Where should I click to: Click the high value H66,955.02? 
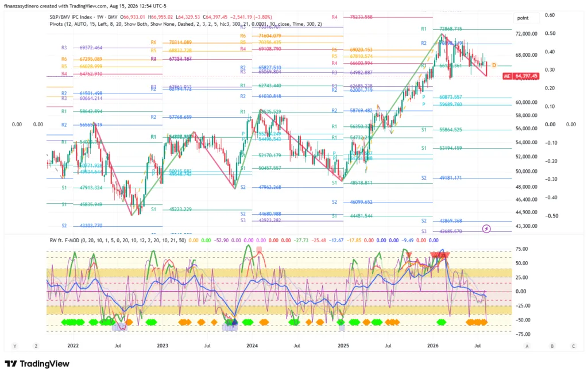[x=161, y=17]
